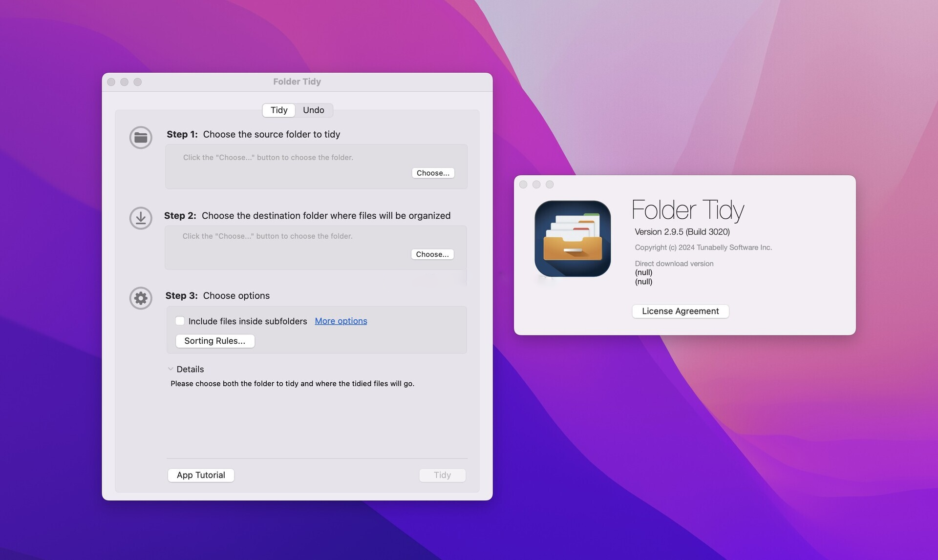Launch the App Tutorial
938x560 pixels.
201,475
